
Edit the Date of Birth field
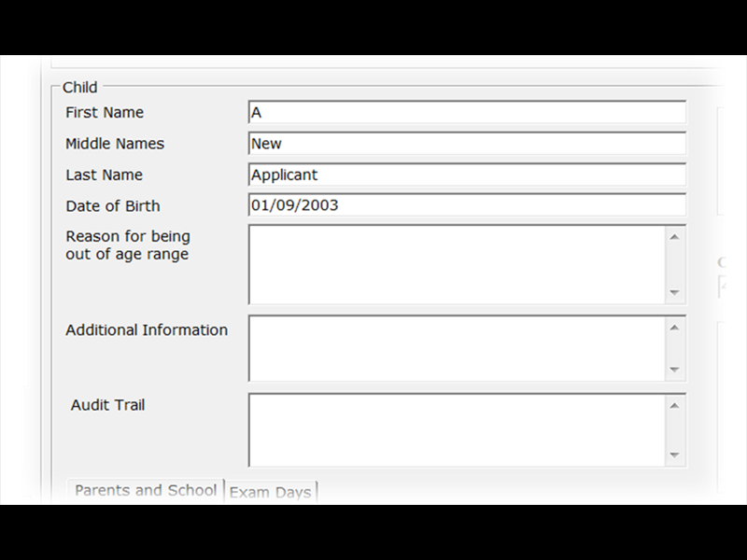click(x=467, y=205)
